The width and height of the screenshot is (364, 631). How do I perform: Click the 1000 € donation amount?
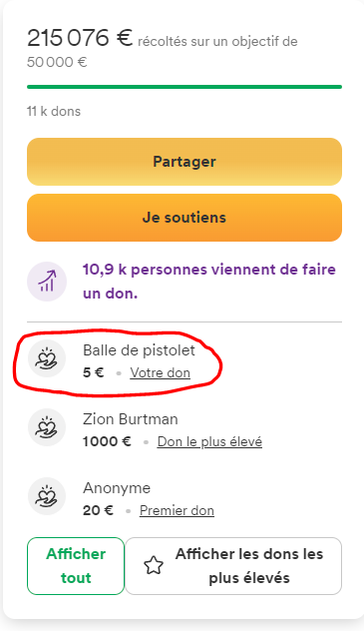(107, 442)
